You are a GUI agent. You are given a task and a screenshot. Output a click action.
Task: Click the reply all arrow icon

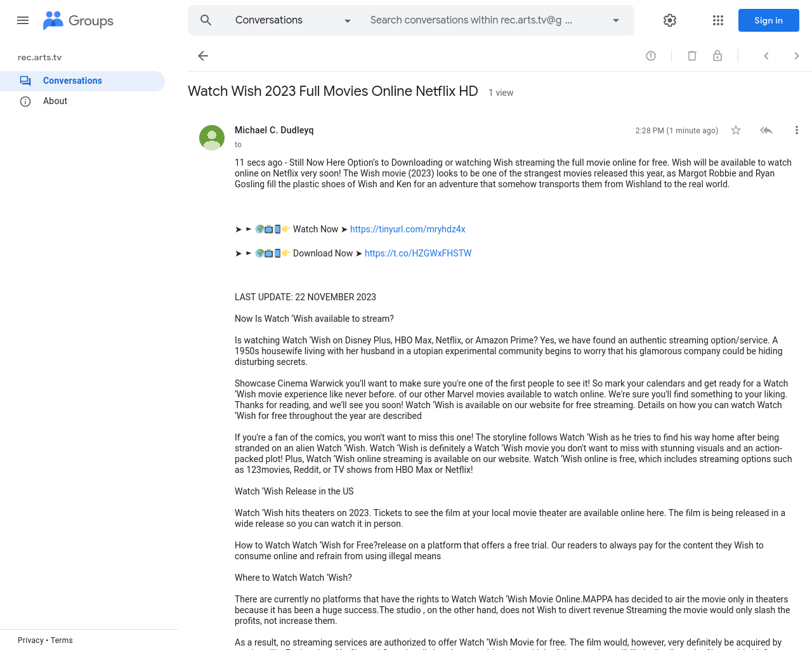coord(766,130)
